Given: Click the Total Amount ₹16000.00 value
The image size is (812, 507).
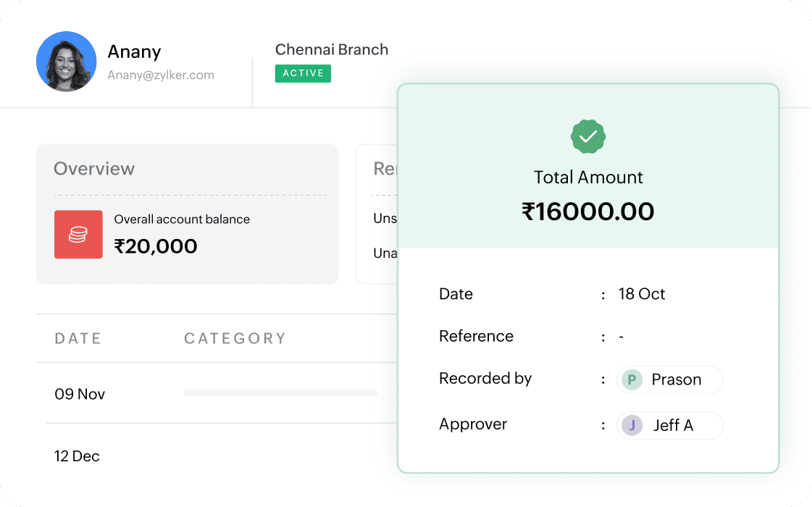Looking at the screenshot, I should (x=587, y=211).
